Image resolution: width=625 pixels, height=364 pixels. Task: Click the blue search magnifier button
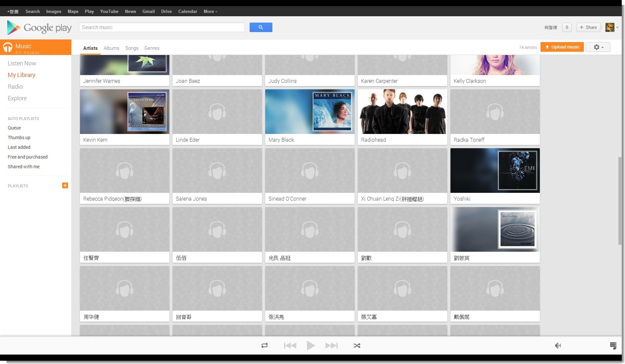[261, 27]
